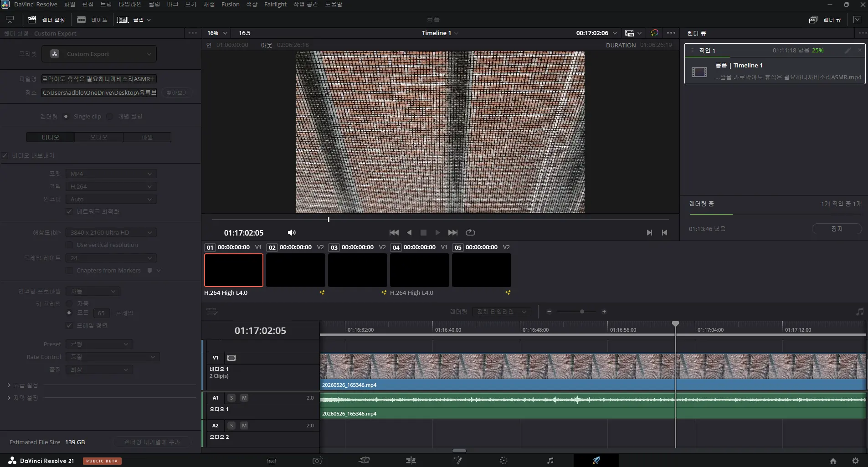Viewport: 868px width, 467px height.
Task: Open Render Settings three-dot options menu
Action: (x=193, y=33)
